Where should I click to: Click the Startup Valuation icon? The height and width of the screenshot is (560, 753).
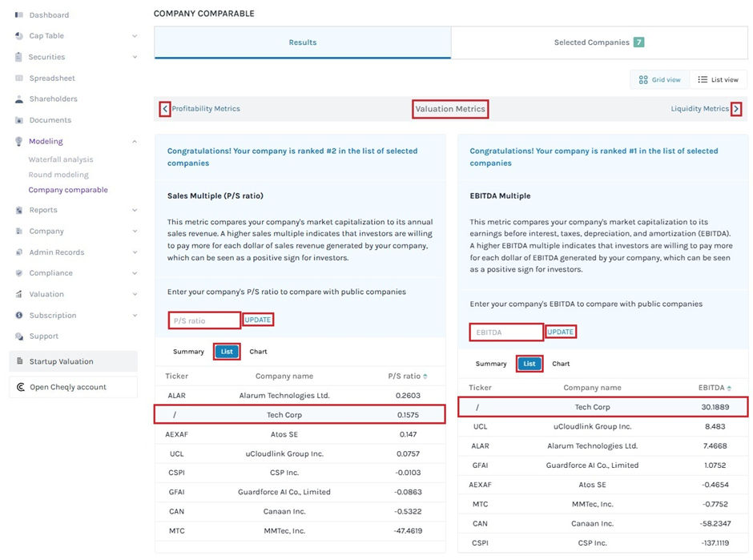pyautogui.click(x=21, y=361)
